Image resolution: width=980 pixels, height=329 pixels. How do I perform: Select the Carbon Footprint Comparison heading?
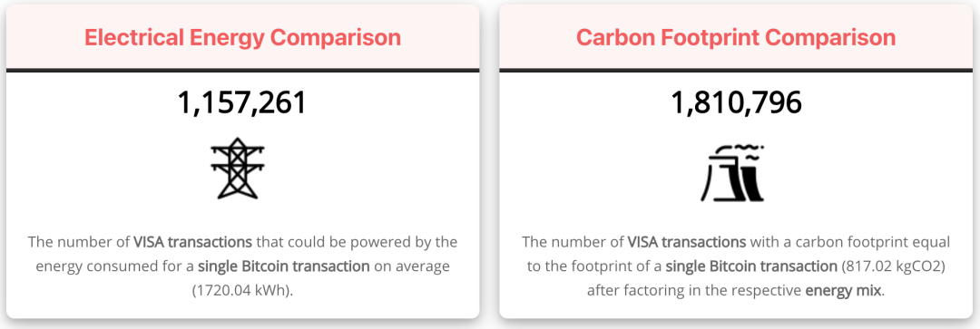point(736,37)
